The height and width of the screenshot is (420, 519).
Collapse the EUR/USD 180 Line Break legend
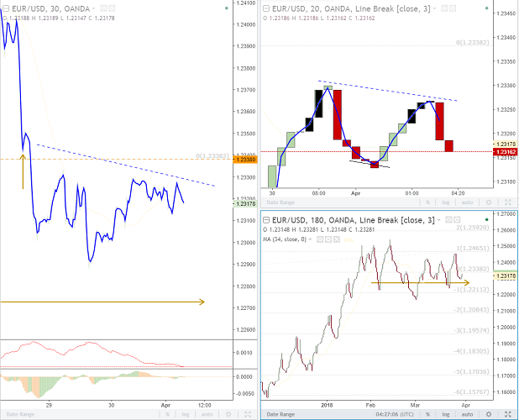coord(266,220)
